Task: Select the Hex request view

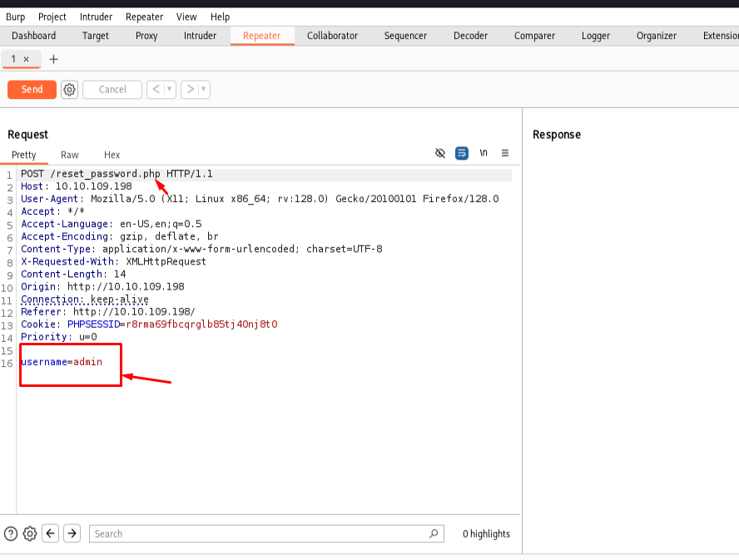Action: pos(112,155)
